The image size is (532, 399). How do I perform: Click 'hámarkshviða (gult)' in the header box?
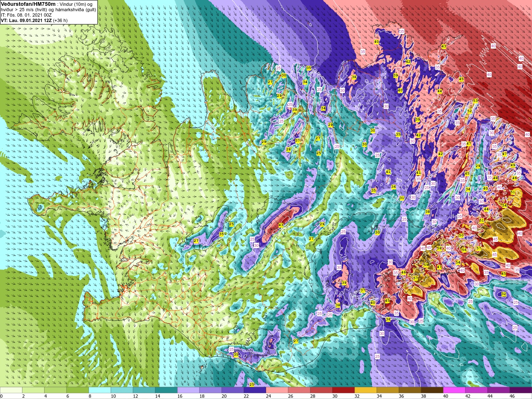(76, 10)
